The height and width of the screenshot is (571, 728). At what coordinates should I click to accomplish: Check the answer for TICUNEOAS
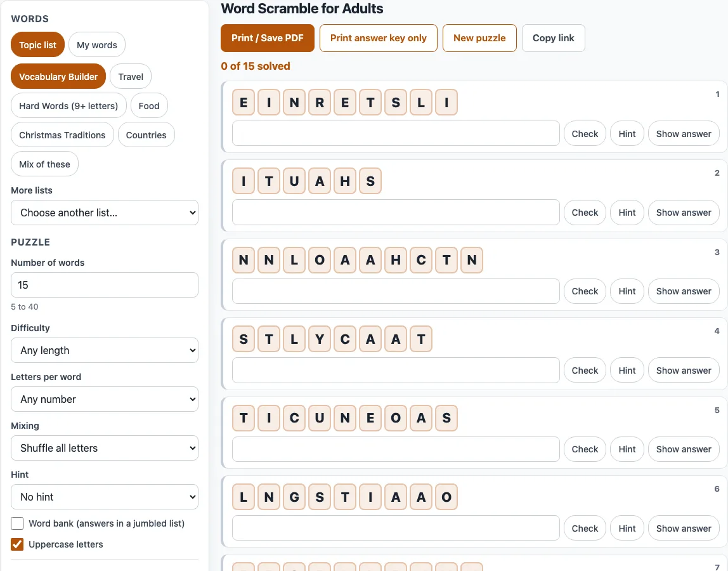(x=585, y=449)
